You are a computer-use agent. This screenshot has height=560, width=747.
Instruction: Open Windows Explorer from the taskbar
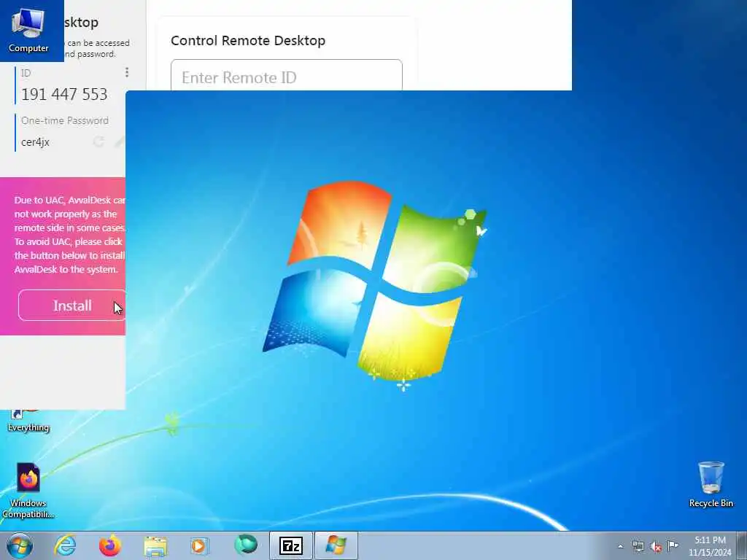point(155,546)
